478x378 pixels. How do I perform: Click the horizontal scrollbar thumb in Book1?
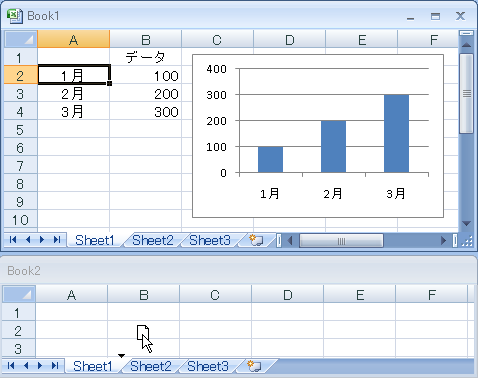[341, 240]
